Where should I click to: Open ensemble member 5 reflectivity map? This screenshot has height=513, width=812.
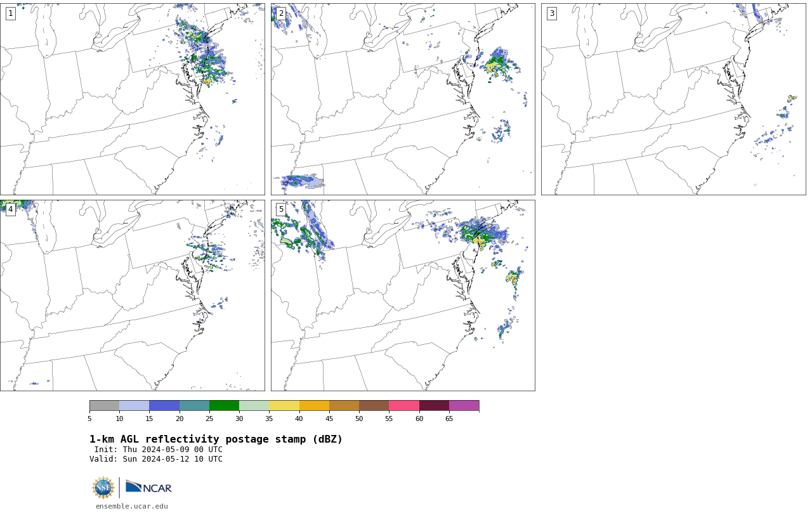click(x=403, y=295)
